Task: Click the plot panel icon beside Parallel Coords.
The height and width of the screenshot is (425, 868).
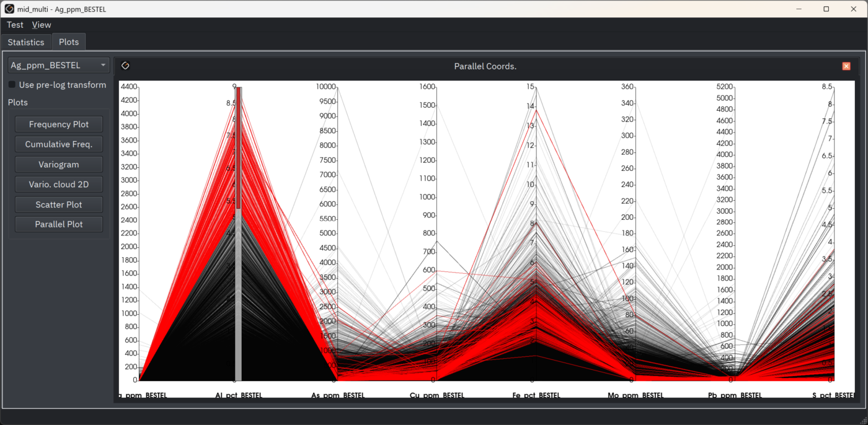Action: click(x=125, y=66)
